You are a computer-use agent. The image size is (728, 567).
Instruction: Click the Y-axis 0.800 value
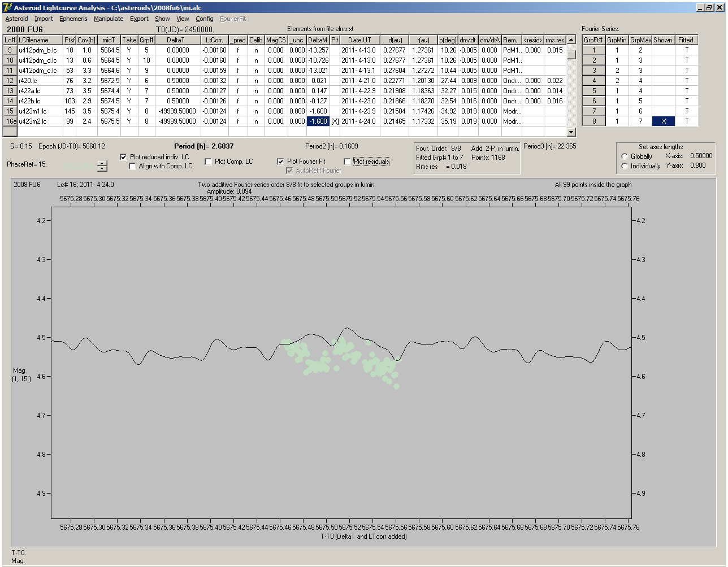pyautogui.click(x=697, y=166)
